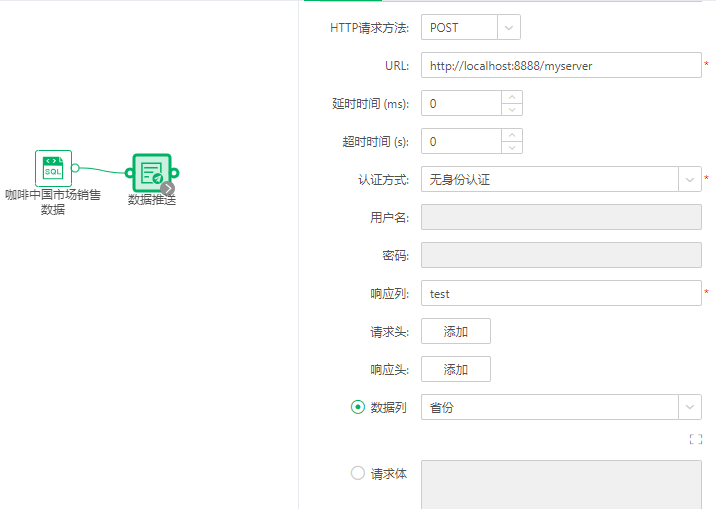The height and width of the screenshot is (509, 716).
Task: Decrease 超时时间 with down arrow
Action: pos(511,148)
